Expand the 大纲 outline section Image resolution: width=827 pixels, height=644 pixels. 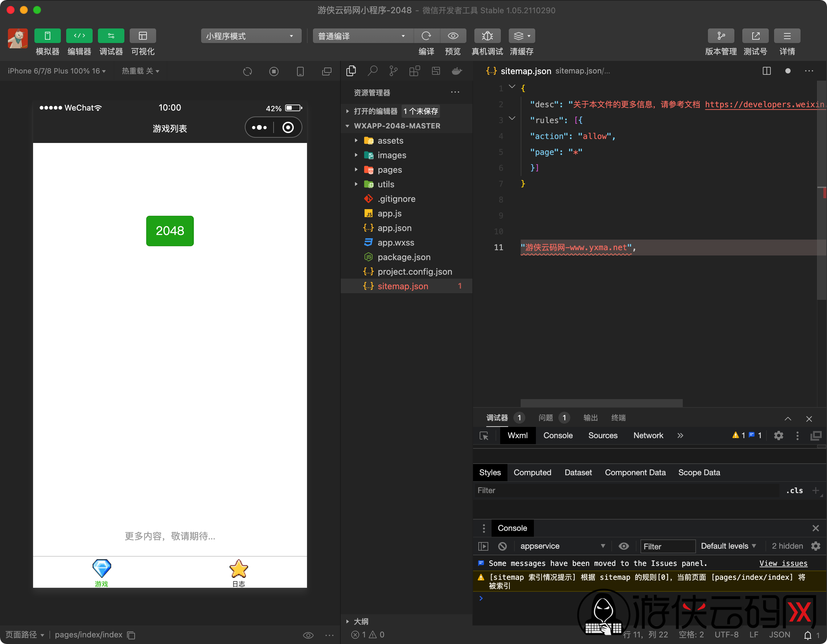pos(407,621)
